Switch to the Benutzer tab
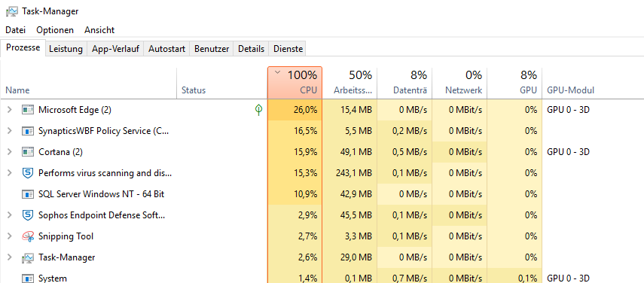Screen dimensions: 644x283 click(x=212, y=49)
